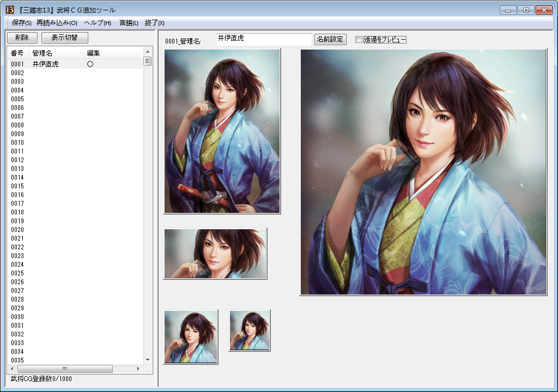Select row 0029 in the list

pyautogui.click(x=75, y=308)
